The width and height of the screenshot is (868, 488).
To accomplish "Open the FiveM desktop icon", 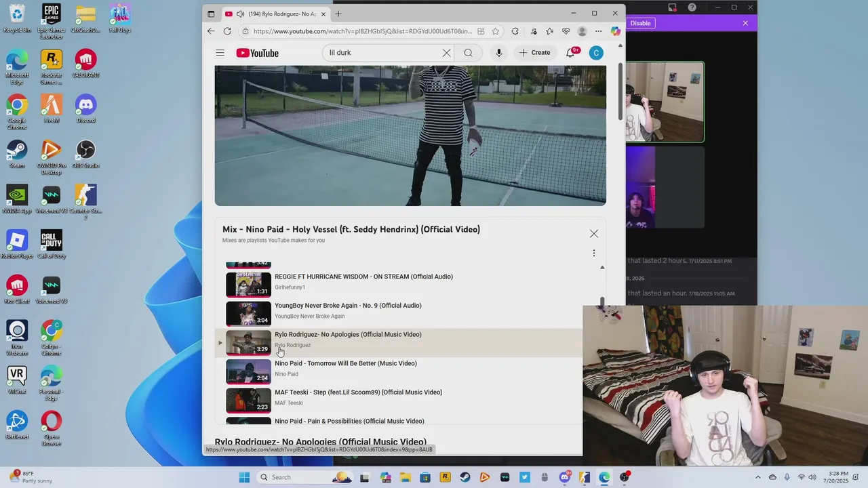I will point(51,108).
